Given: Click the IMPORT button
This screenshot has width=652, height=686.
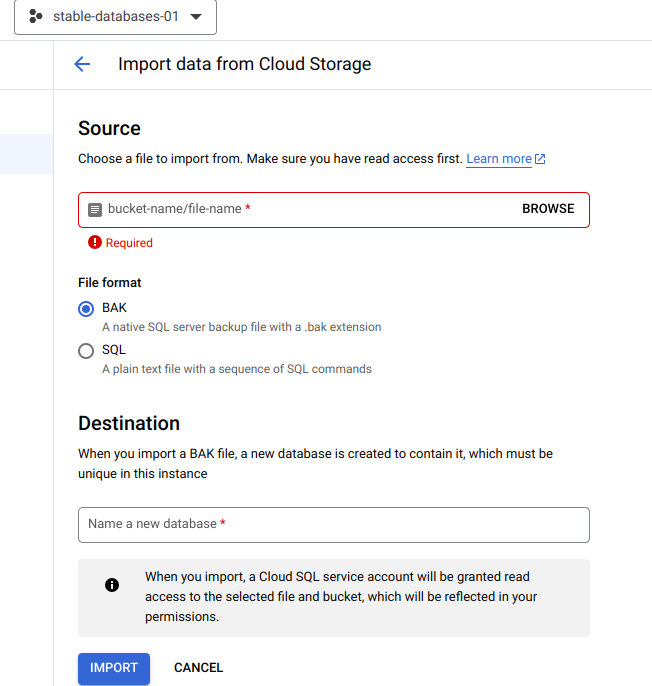Looking at the screenshot, I should click(114, 668).
